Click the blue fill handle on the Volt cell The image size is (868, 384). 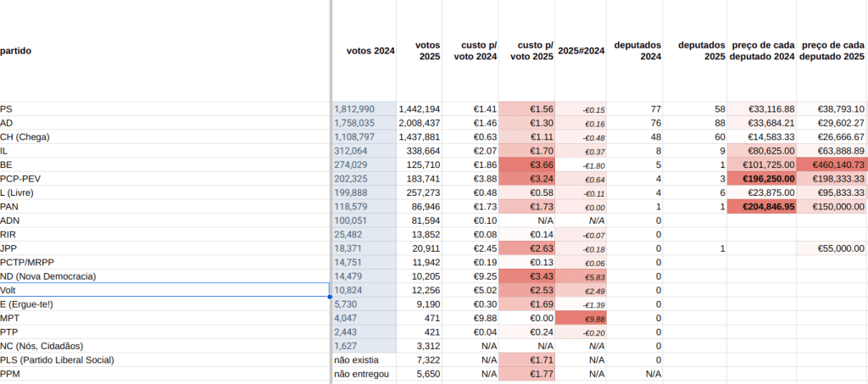click(329, 297)
